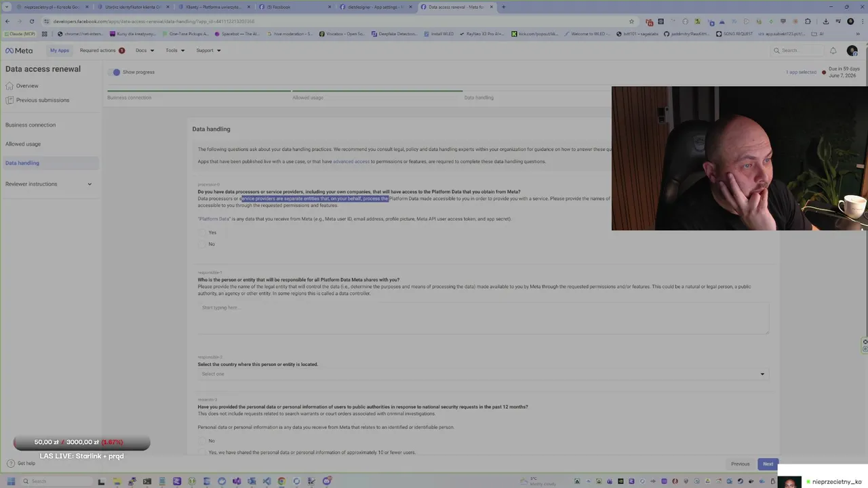Bookmark this page with the star icon

(631, 21)
